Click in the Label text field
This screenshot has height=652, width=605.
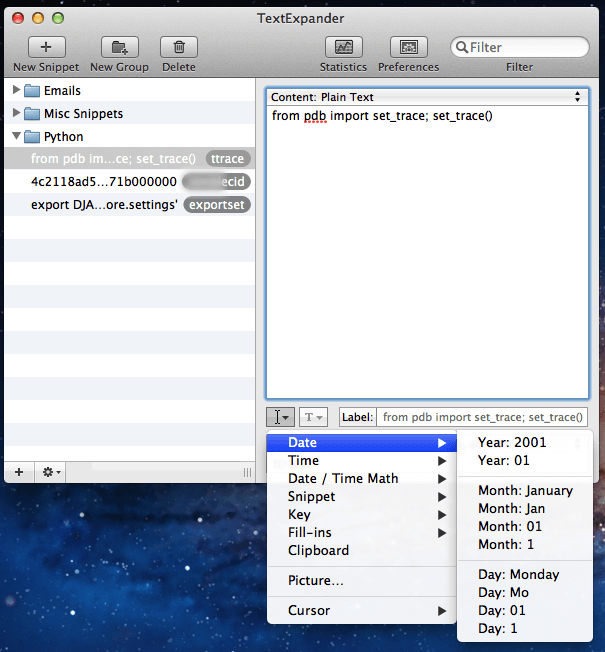coord(482,417)
